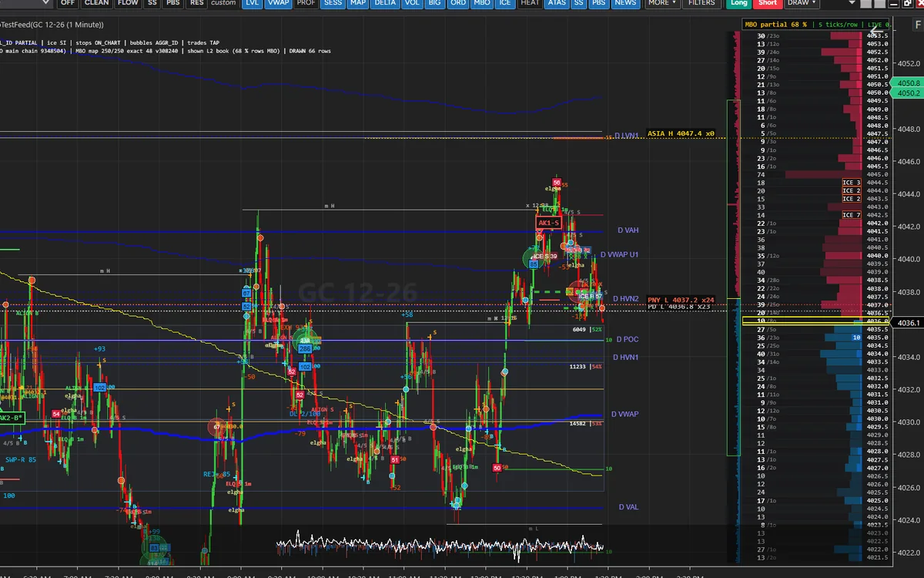Click the red Short button
This screenshot has width=924, height=578.
click(x=768, y=3)
